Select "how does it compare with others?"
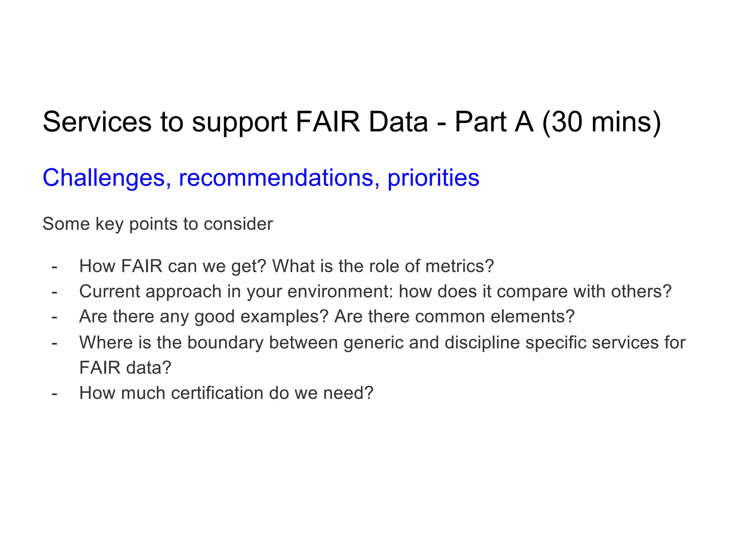This screenshot has height=535, width=756. click(535, 292)
